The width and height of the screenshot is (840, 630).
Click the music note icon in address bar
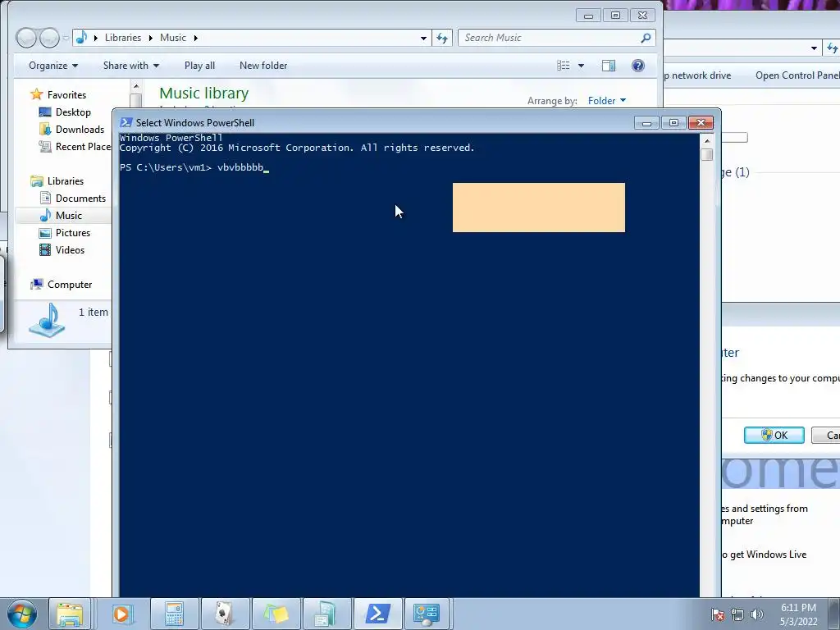point(82,37)
